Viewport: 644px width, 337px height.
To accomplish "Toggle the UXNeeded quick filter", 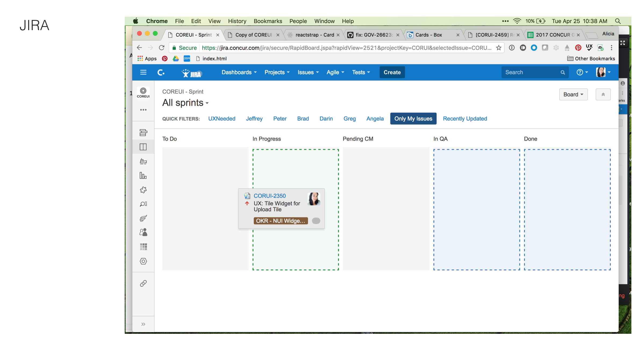I will 222,119.
